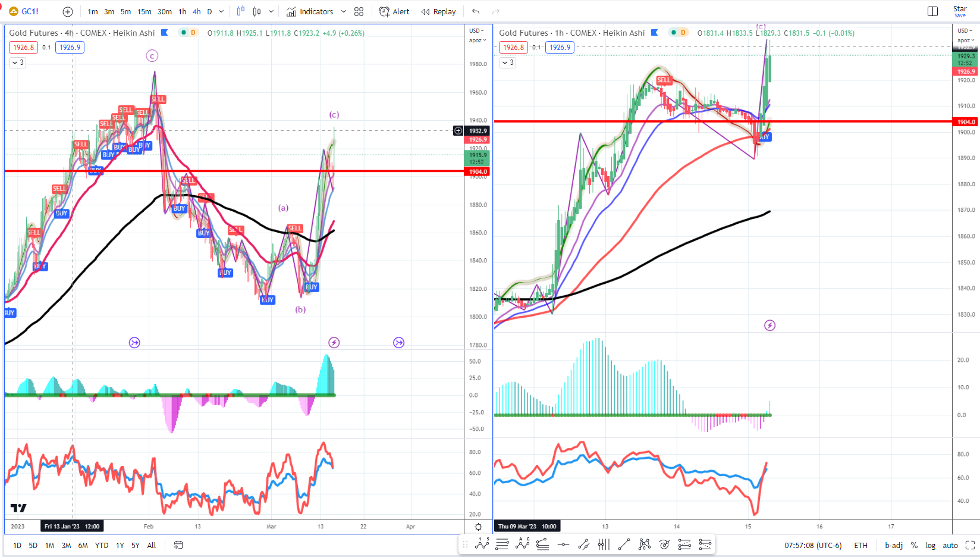
Task: Toggle the auto scale
Action: coord(950,546)
